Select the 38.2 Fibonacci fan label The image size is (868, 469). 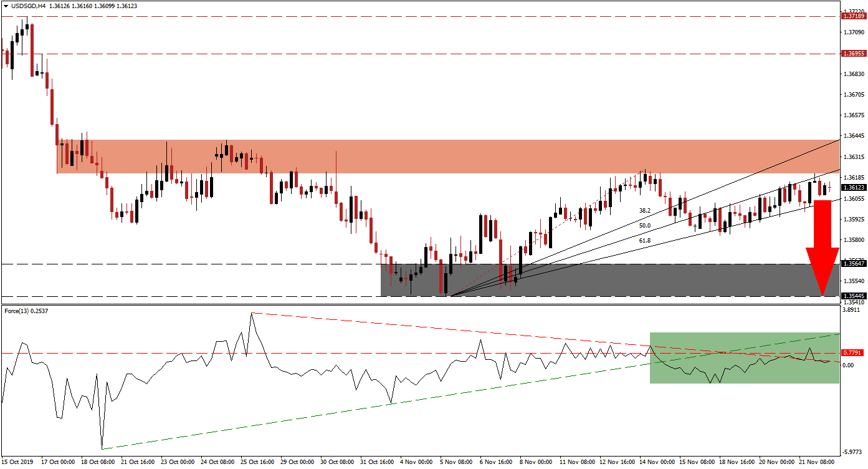(644, 211)
